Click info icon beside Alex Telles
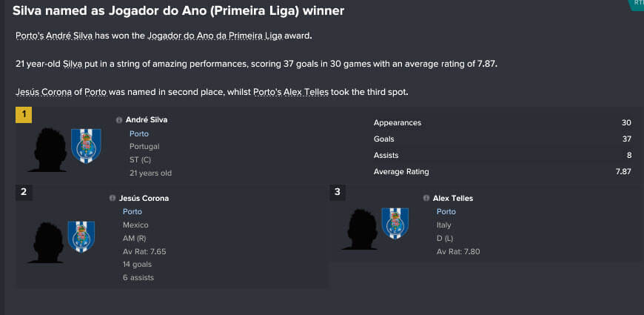The width and height of the screenshot is (644, 315). click(x=426, y=198)
